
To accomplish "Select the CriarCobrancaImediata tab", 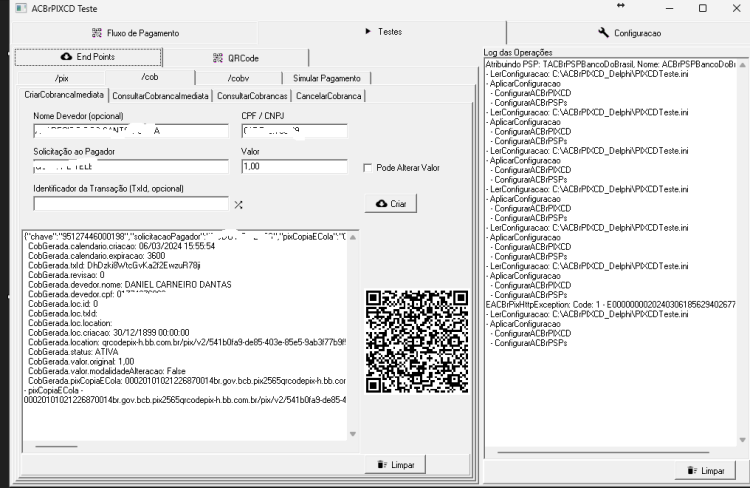I will [64, 95].
